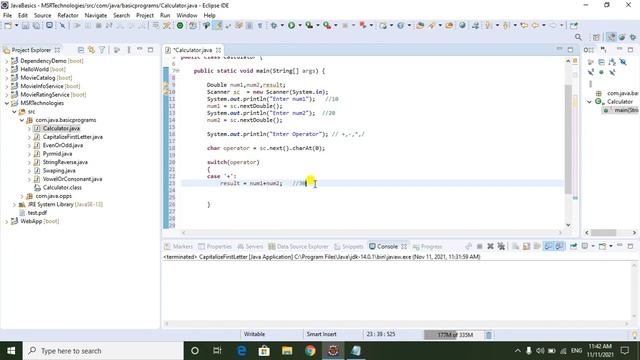Screen dimensions: 640x360
Task: Collapse the MSRTechnologies project
Action: pyautogui.click(x=7, y=103)
